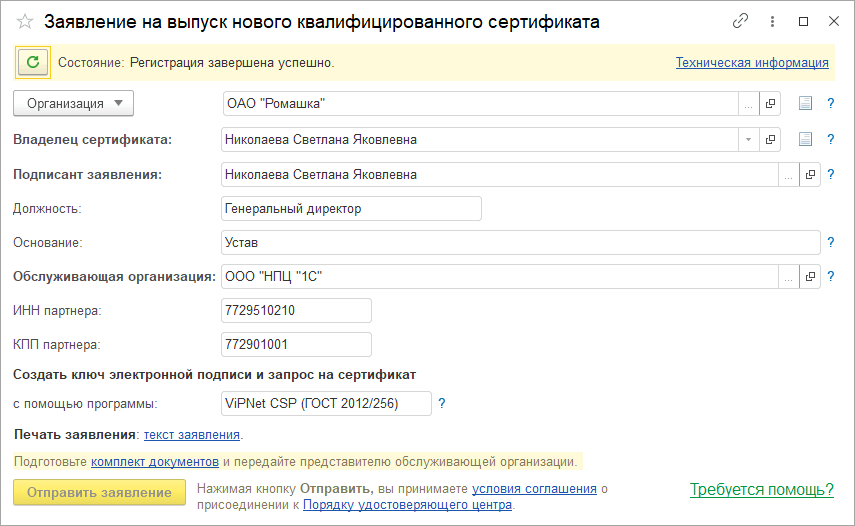
Task: Click the green refresh status button
Action: tap(33, 62)
